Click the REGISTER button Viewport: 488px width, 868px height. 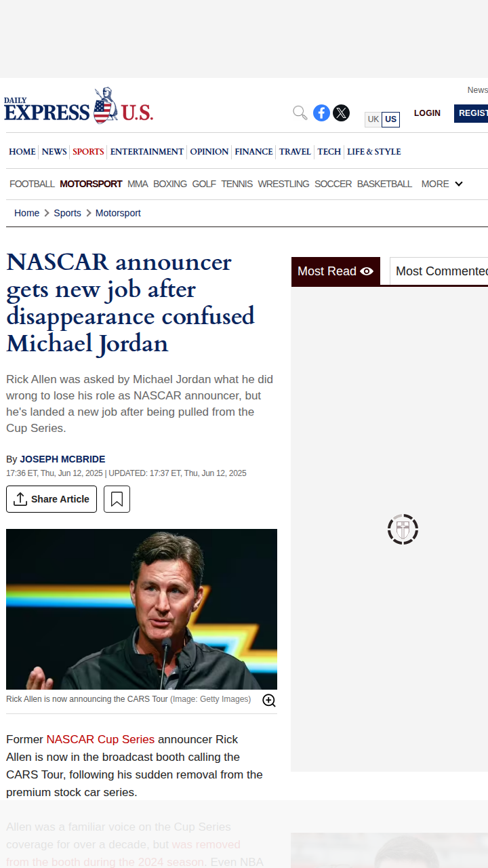[472, 113]
